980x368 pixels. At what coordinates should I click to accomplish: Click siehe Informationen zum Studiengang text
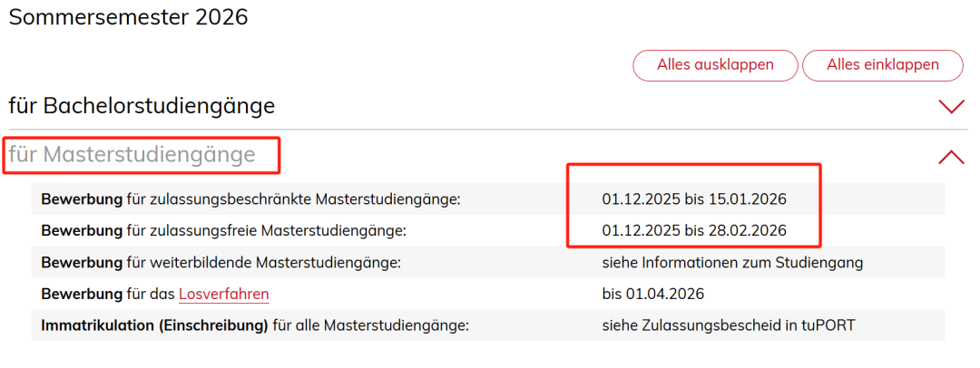point(732,263)
